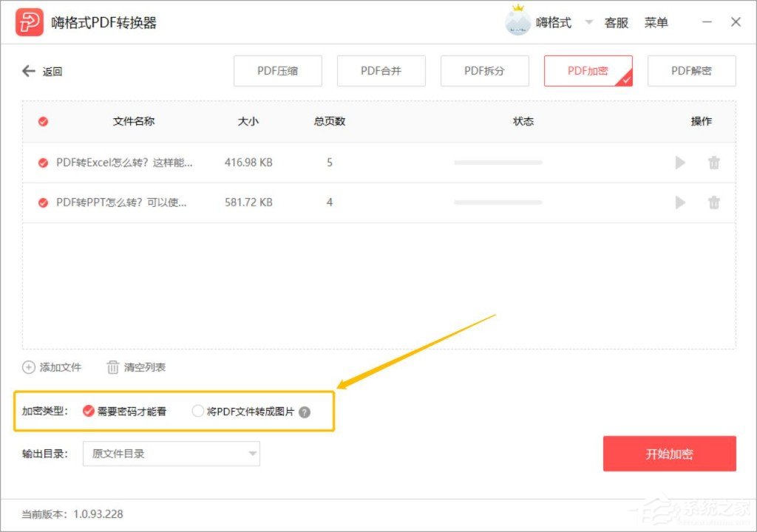Switch to the PDF压缩 tab
This screenshot has width=757, height=532.
pyautogui.click(x=277, y=71)
